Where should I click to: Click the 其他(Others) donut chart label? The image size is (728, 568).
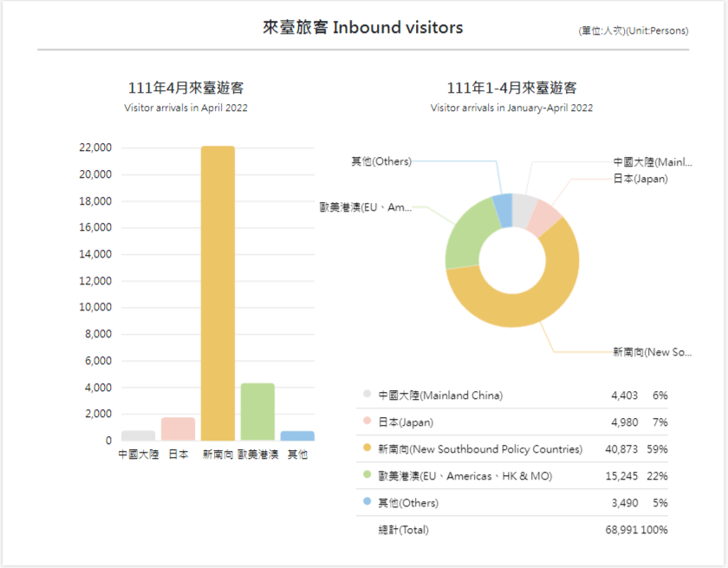click(380, 161)
